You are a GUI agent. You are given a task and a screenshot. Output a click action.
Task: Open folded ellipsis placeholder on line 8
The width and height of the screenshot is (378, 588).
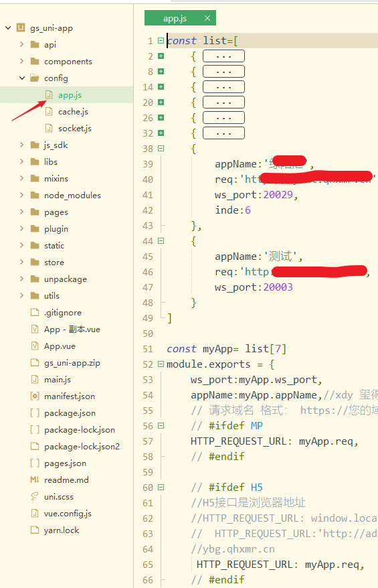223,72
